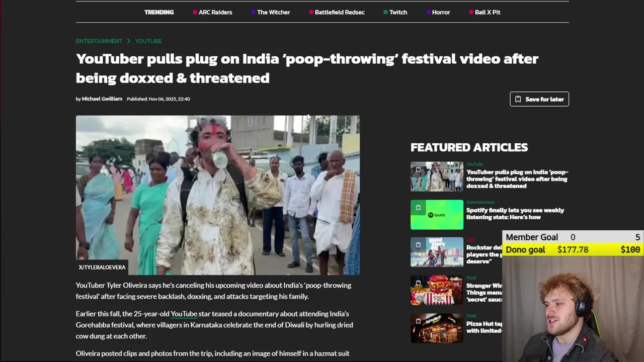This screenshot has height=362, width=644.
Task: Click the TRENDING label
Action: (159, 12)
